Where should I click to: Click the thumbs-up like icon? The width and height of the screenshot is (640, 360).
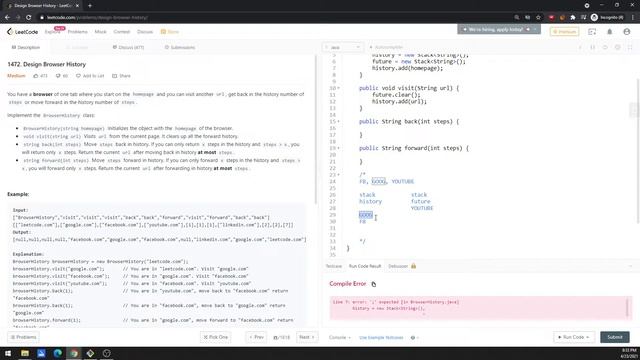[36, 76]
